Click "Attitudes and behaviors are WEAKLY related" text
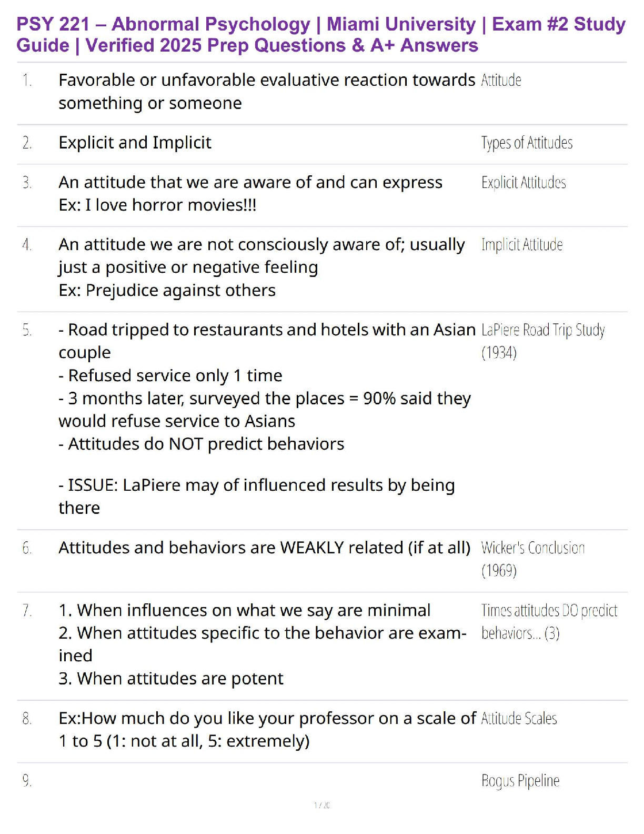644x834 pixels. (264, 548)
